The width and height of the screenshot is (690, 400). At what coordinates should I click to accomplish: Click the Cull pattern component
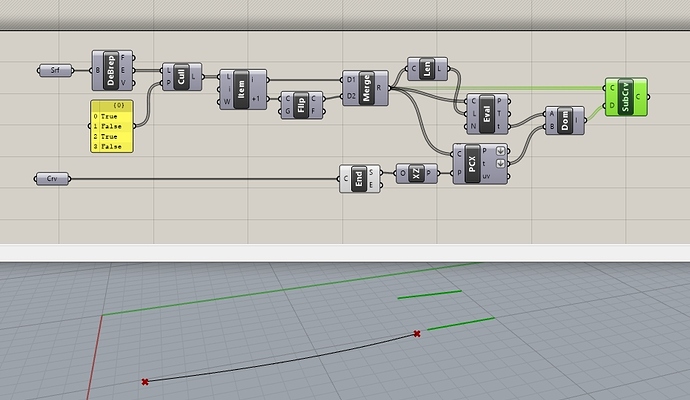(x=182, y=77)
